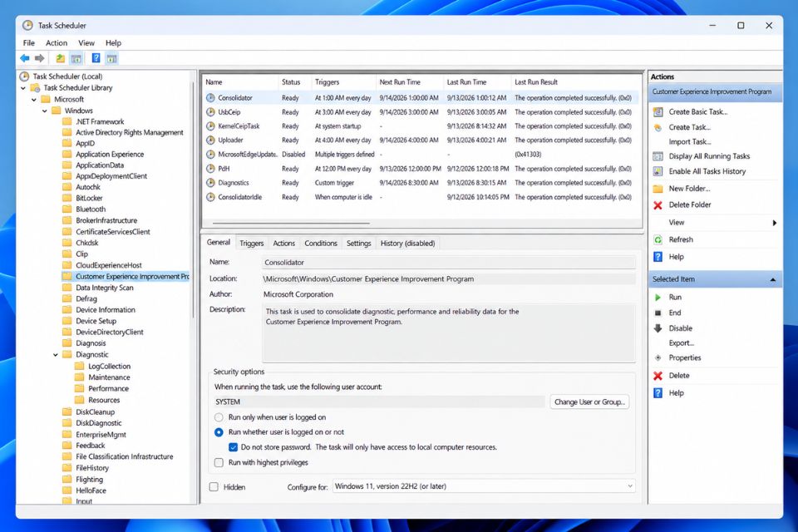Viewport: 798px width, 532px height.
Task: Click the Task Scheduler title bar clock icon
Action: 27,25
